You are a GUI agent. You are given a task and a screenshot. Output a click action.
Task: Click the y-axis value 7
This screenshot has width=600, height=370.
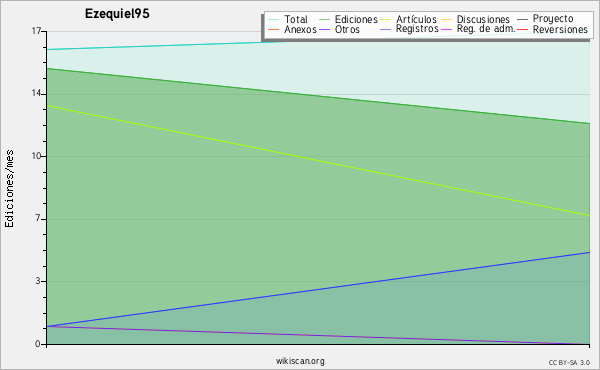coord(38,218)
